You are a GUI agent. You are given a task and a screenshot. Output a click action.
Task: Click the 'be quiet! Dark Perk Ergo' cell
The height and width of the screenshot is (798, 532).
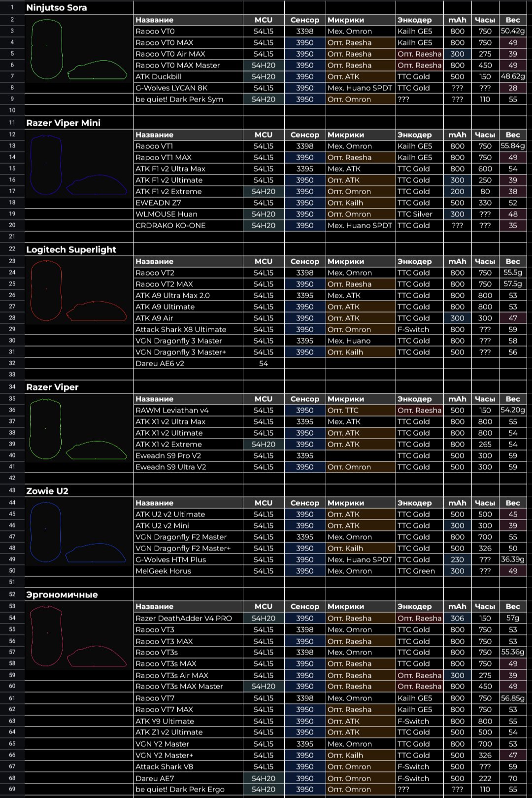pos(189,789)
